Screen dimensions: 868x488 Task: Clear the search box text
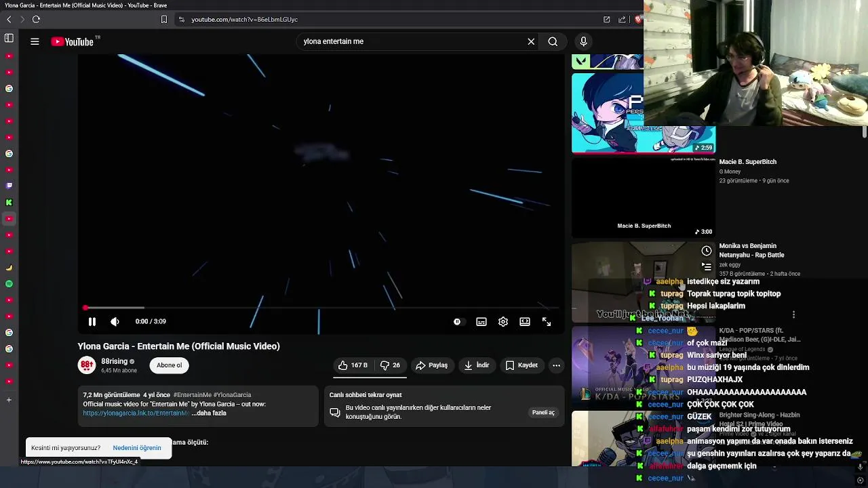coord(531,41)
